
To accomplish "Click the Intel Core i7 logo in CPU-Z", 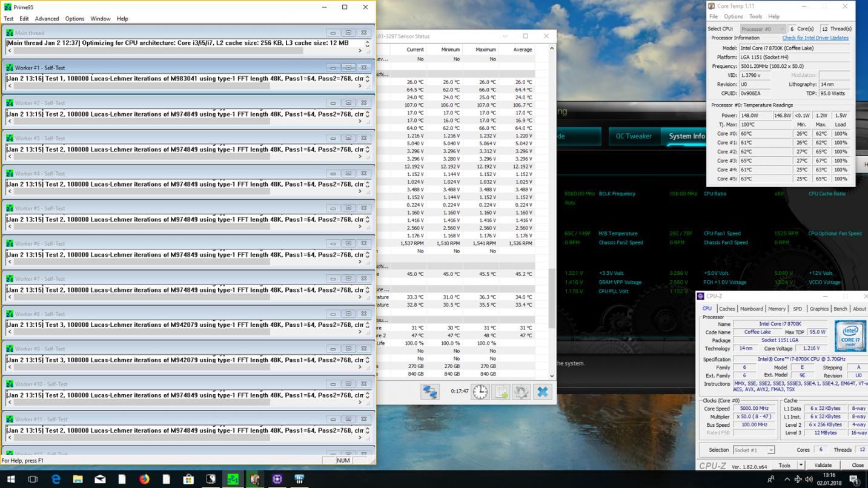I will [850, 336].
